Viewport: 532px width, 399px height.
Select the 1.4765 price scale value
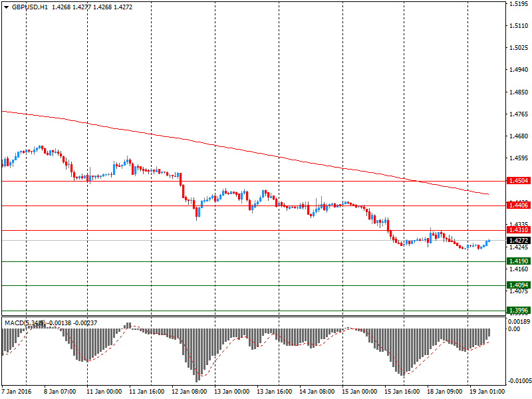(519, 114)
